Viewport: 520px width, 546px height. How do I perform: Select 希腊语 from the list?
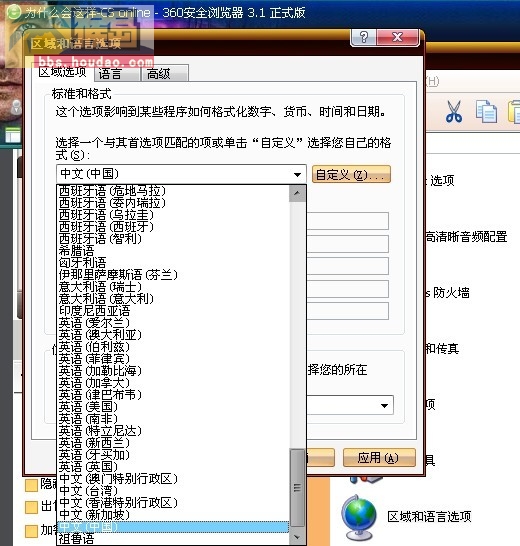click(x=173, y=250)
